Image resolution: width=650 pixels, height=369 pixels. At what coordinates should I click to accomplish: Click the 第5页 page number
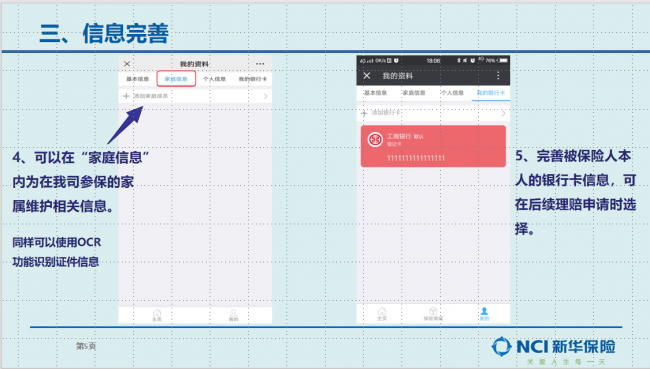tap(86, 346)
